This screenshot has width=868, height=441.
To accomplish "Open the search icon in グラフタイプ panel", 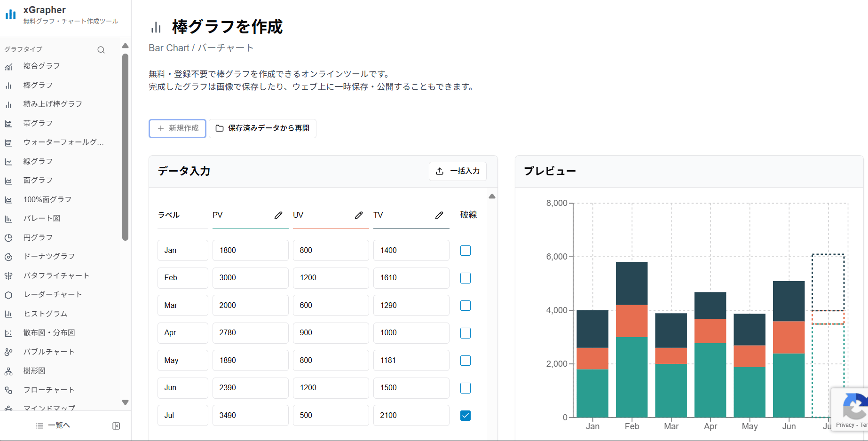I will point(101,49).
